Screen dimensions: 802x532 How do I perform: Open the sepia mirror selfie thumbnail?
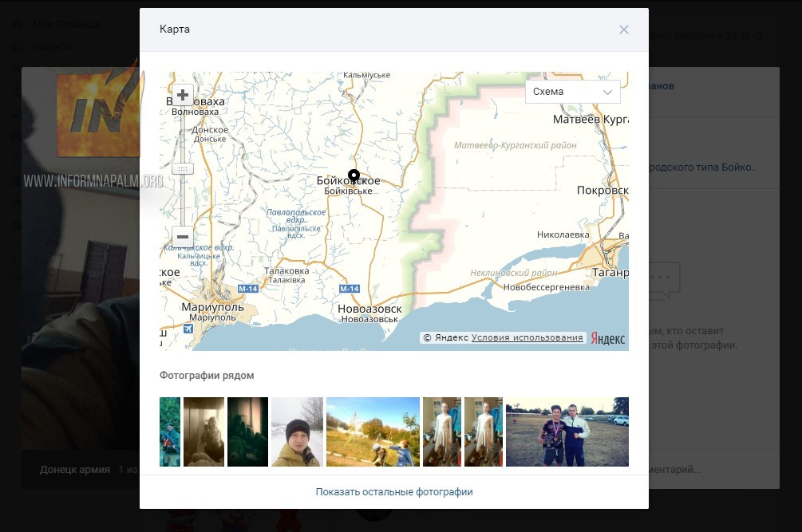click(203, 432)
